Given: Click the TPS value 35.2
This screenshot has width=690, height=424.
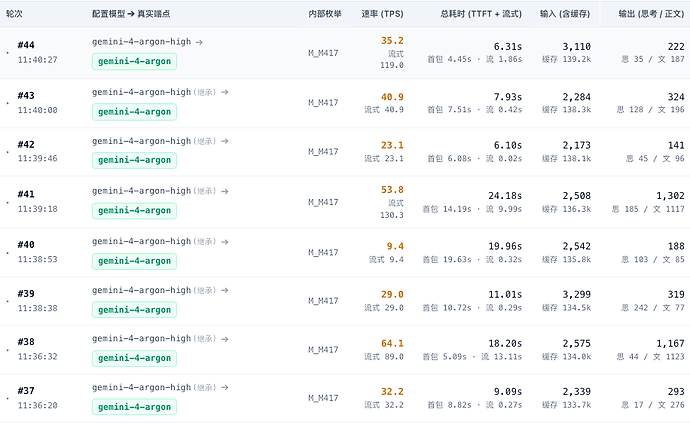Looking at the screenshot, I should 392,41.
